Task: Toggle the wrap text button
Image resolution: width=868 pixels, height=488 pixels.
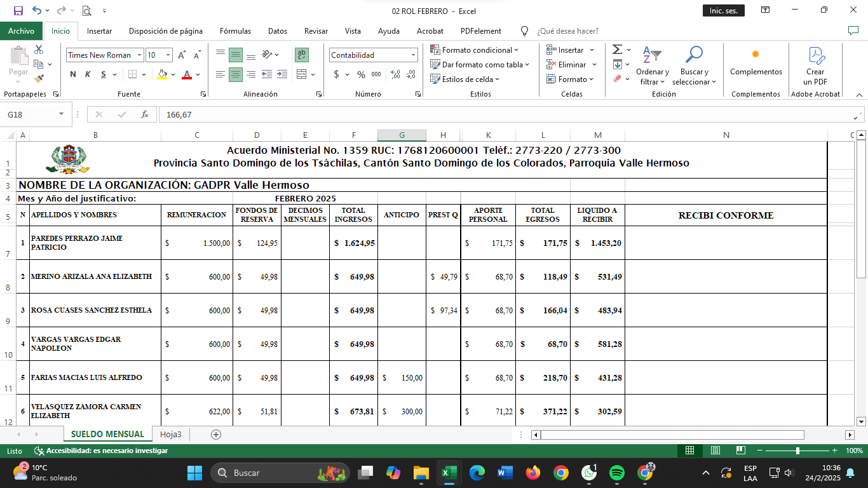Action: (x=302, y=55)
